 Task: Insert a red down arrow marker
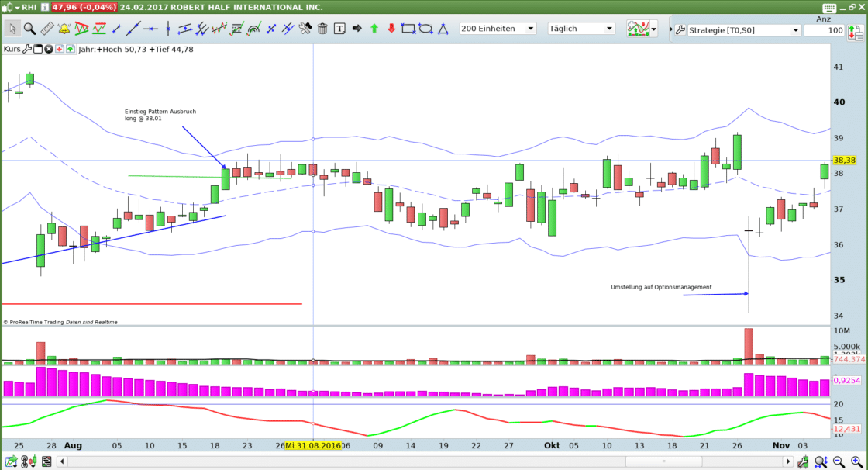[391, 29]
